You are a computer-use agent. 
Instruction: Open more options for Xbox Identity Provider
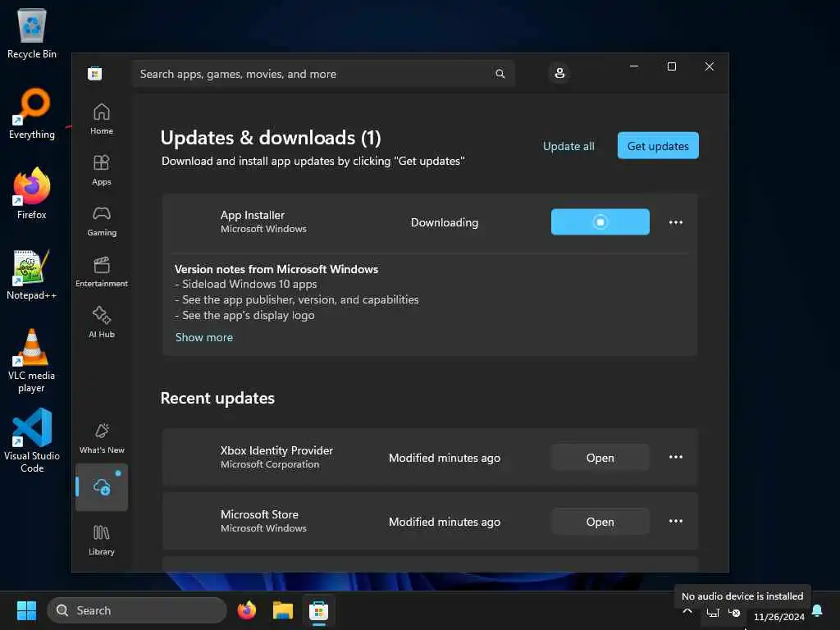(676, 457)
